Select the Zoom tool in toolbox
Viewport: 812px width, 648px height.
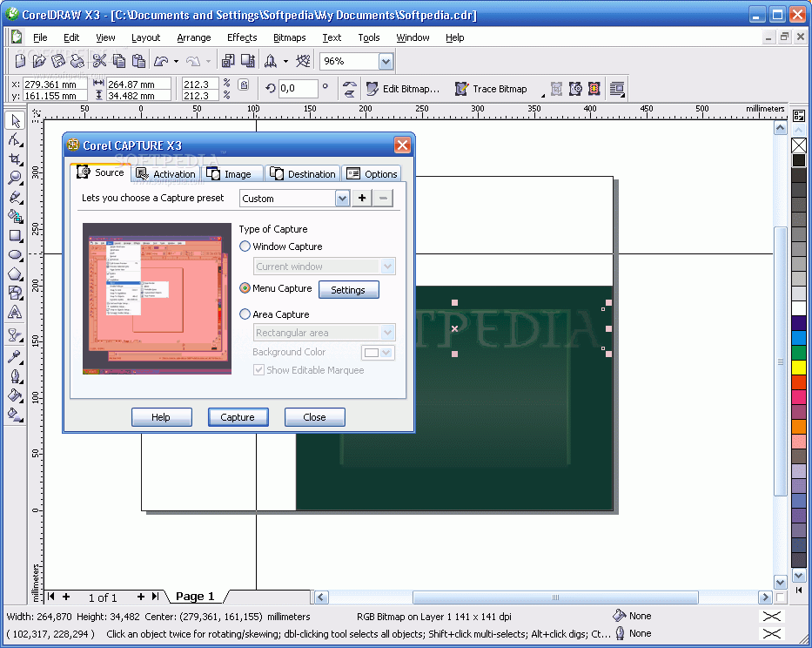pos(15,179)
